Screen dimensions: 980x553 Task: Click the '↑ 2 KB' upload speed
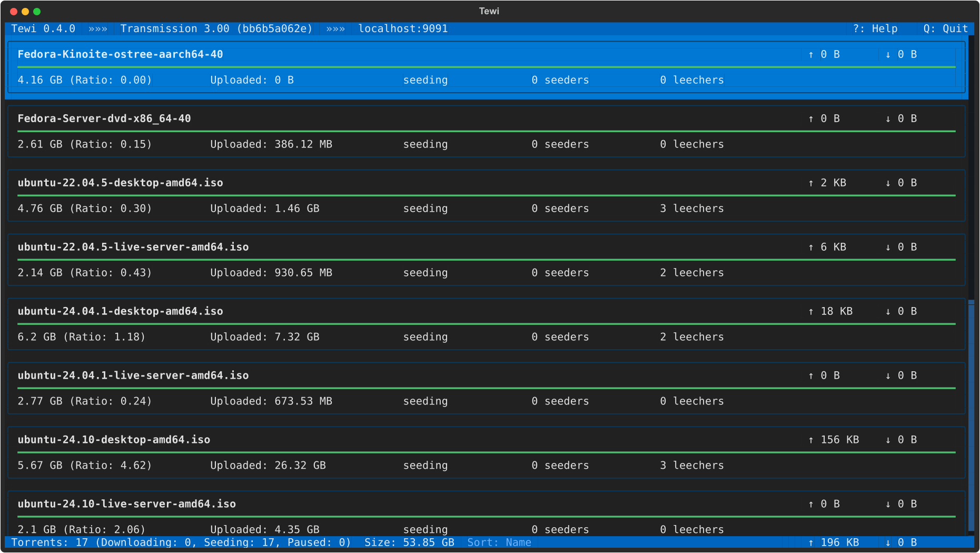point(827,183)
